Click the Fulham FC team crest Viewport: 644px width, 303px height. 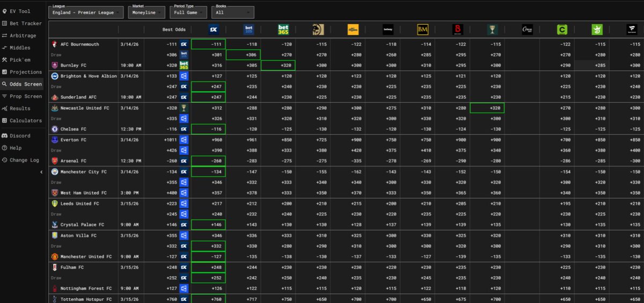point(54,267)
